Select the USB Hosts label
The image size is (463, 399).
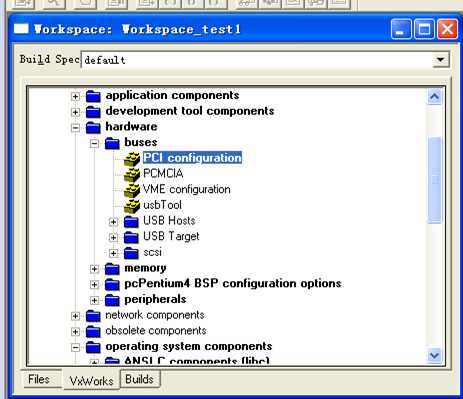169,221
